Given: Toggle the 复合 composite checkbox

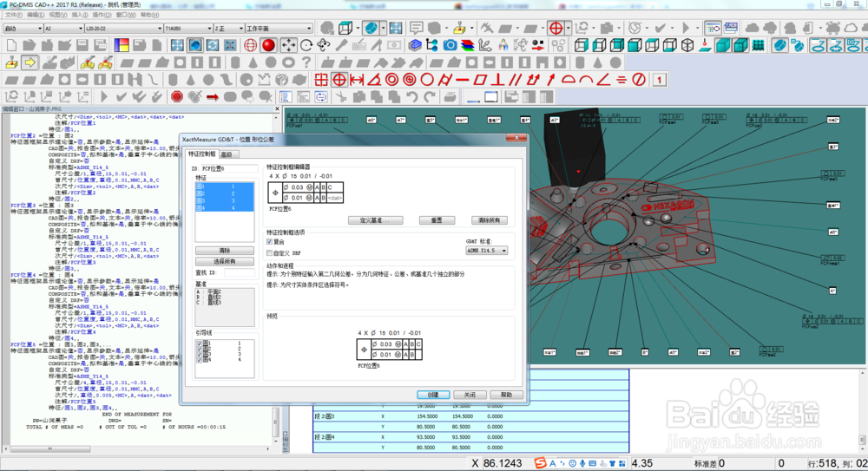Looking at the screenshot, I should [270, 242].
